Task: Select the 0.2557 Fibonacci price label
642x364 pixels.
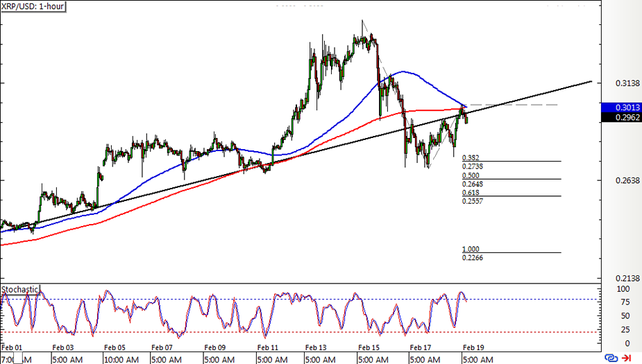Action: [x=473, y=201]
